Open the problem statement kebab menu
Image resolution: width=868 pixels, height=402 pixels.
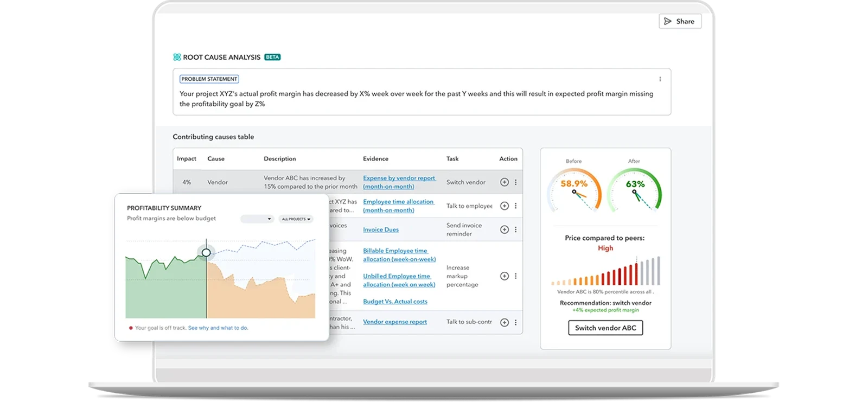point(660,79)
